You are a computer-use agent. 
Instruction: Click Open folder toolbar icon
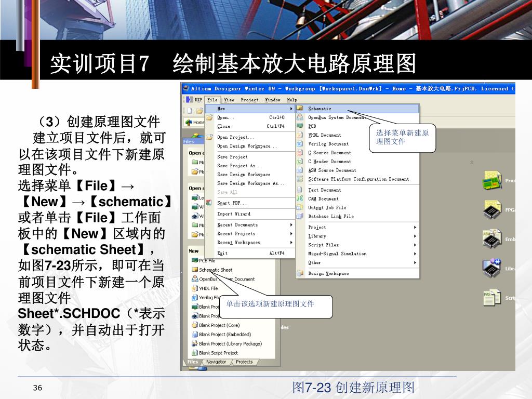point(199,110)
